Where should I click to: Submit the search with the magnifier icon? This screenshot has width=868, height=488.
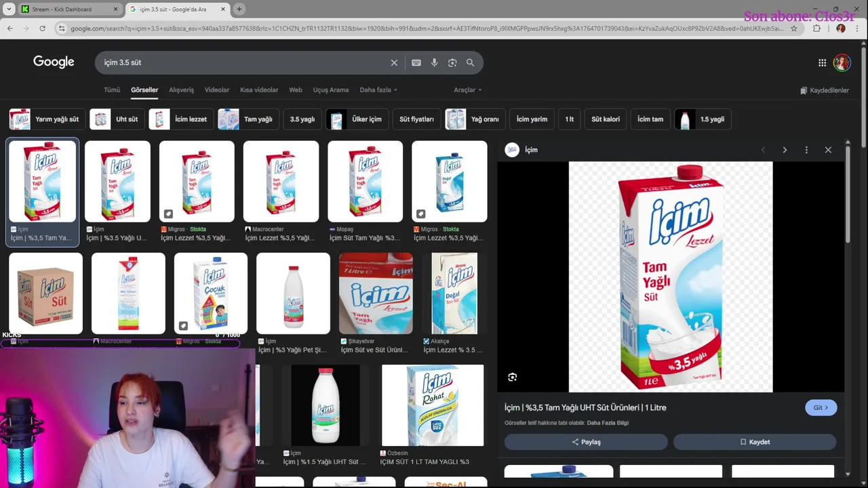point(470,62)
